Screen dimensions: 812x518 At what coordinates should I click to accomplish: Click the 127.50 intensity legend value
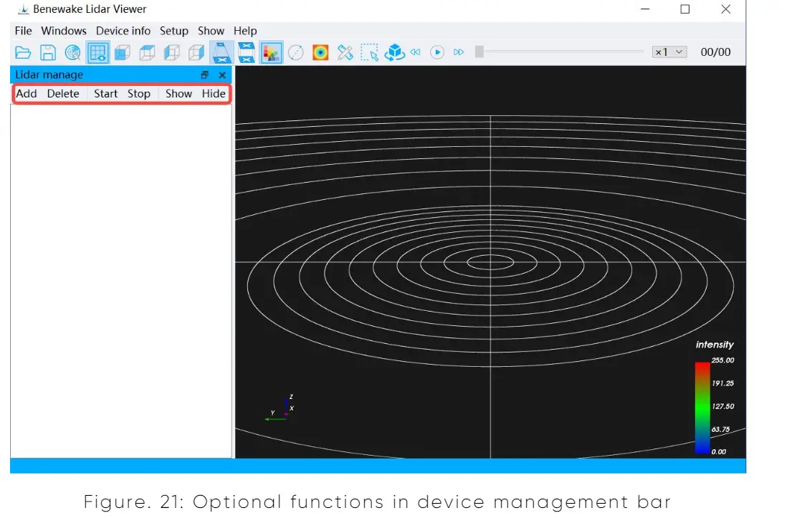(723, 406)
